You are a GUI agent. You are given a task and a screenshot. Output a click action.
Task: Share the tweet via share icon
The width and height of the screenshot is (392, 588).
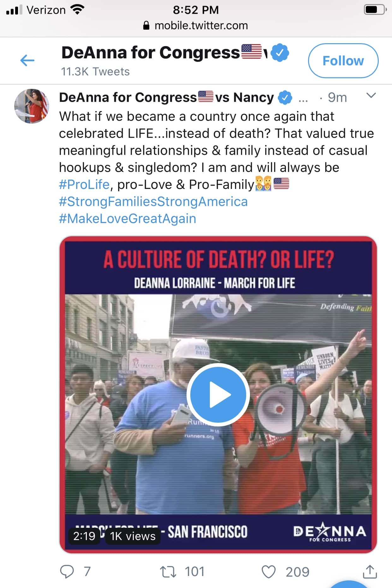(x=370, y=572)
